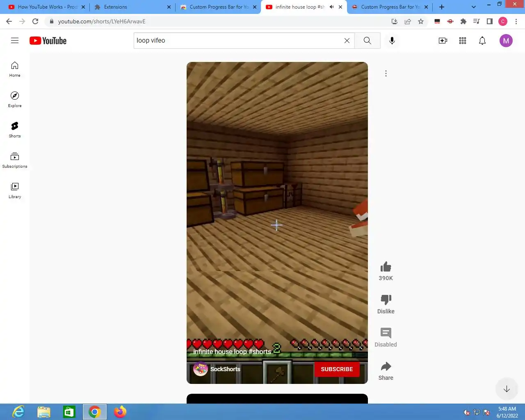Open the Chrome profile C avatar
Image resolution: width=525 pixels, height=420 pixels.
503,21
